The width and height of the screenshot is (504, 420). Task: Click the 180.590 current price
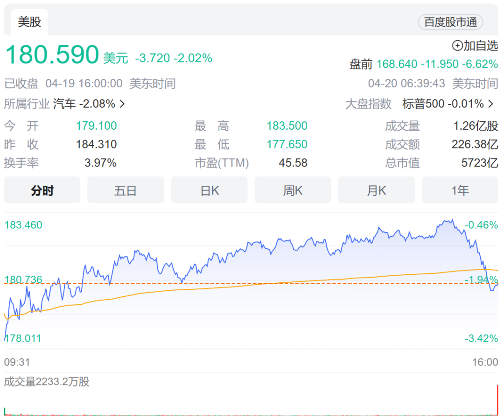(52, 55)
